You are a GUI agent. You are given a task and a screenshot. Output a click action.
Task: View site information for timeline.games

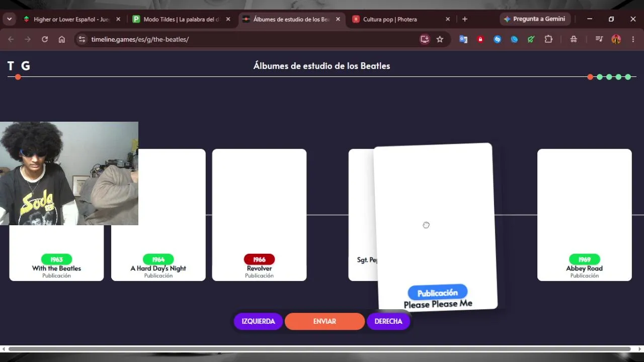pos(82,39)
